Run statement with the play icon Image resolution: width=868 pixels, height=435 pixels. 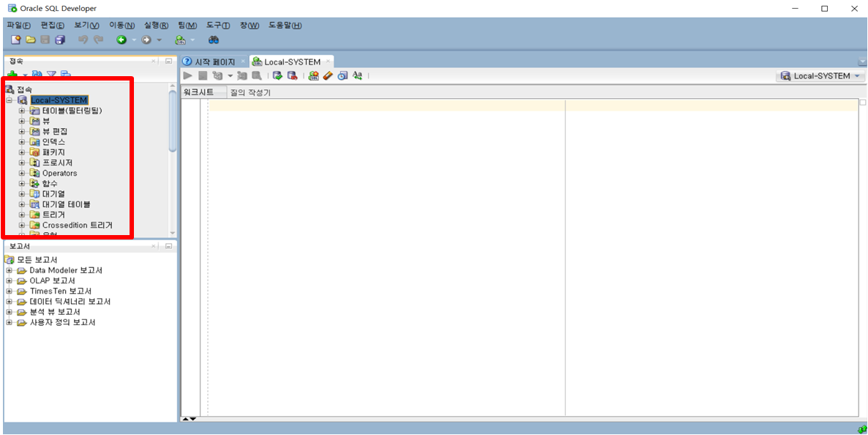[x=188, y=75]
